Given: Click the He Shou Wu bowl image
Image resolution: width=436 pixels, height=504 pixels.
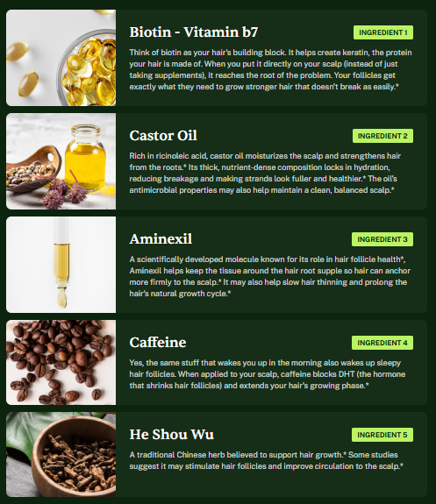Looking at the screenshot, I should 61,455.
